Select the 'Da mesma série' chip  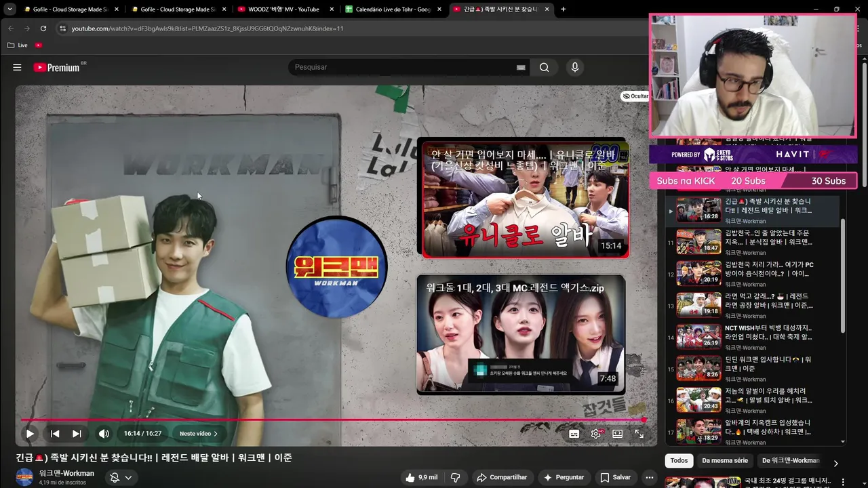(725, 461)
